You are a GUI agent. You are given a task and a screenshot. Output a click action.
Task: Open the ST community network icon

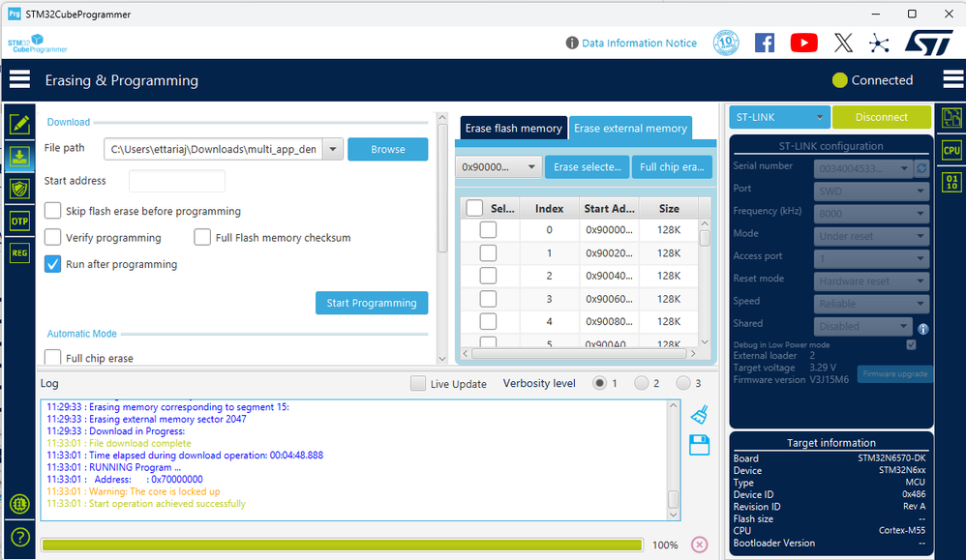click(x=879, y=44)
